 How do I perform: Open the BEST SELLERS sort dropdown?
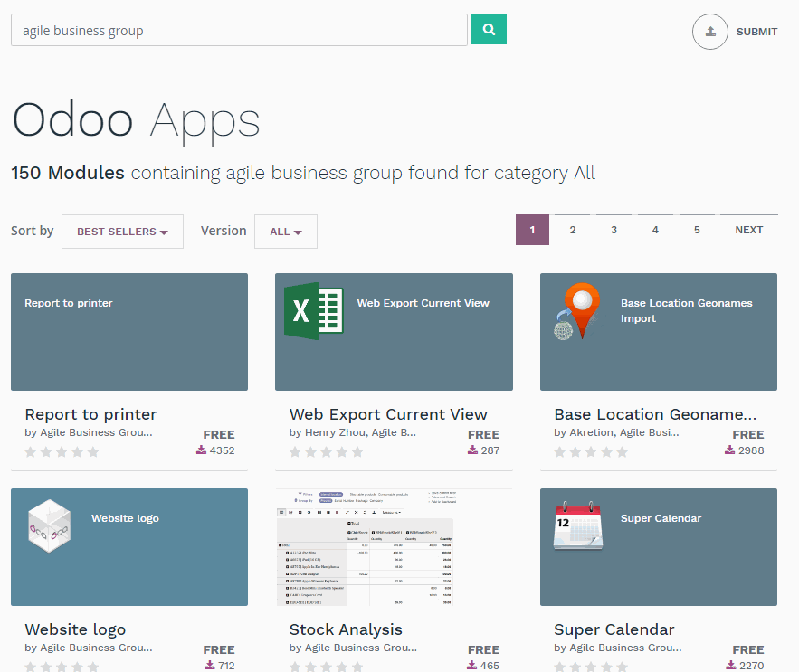(x=122, y=232)
